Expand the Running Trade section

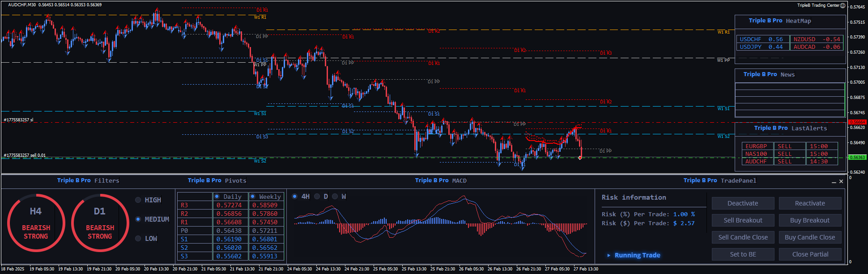click(x=608, y=255)
